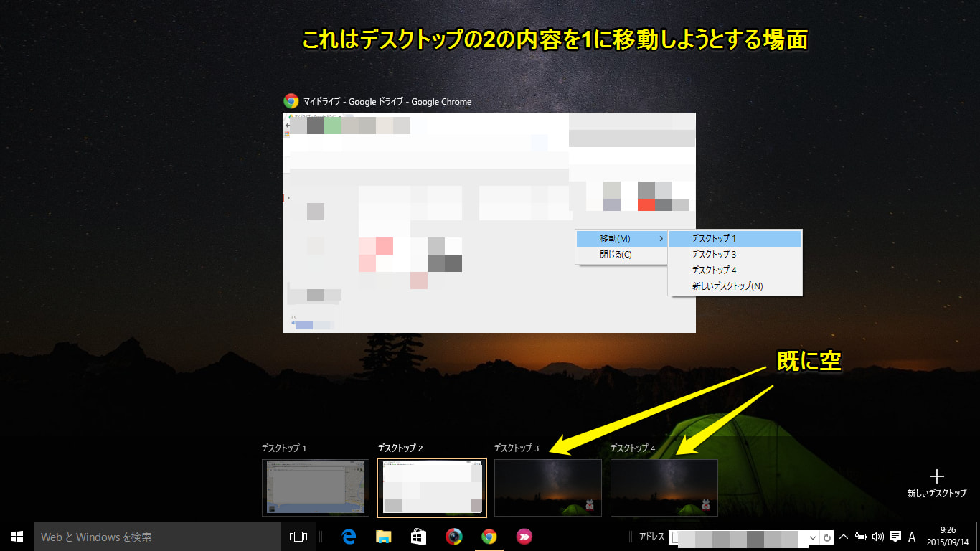Open Google Chrome from the taskbar
980x551 pixels.
click(x=489, y=537)
